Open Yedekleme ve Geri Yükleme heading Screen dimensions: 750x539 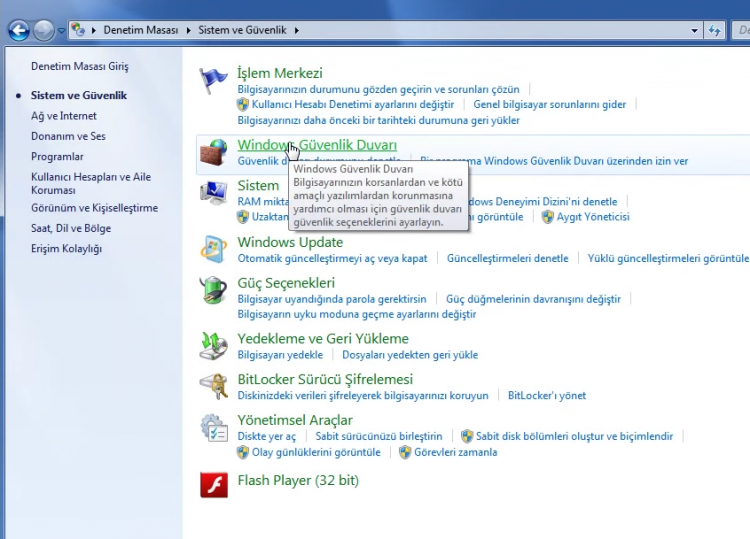pyautogui.click(x=323, y=339)
